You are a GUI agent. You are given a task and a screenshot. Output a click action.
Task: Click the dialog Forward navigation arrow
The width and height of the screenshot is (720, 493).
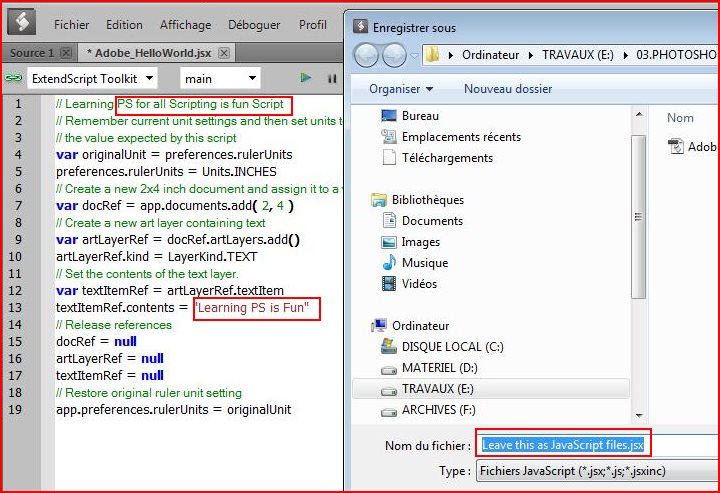(x=394, y=54)
